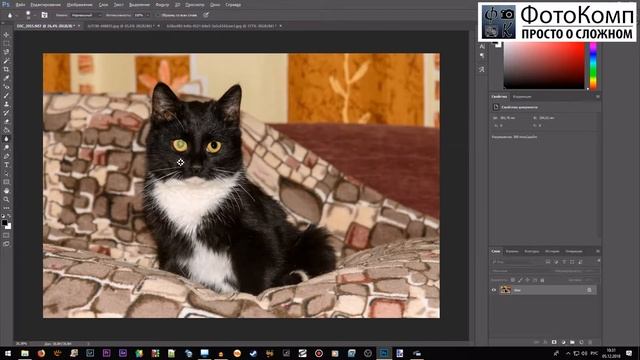Click the hue slider strip
The width and height of the screenshot is (640, 360).
[593, 66]
